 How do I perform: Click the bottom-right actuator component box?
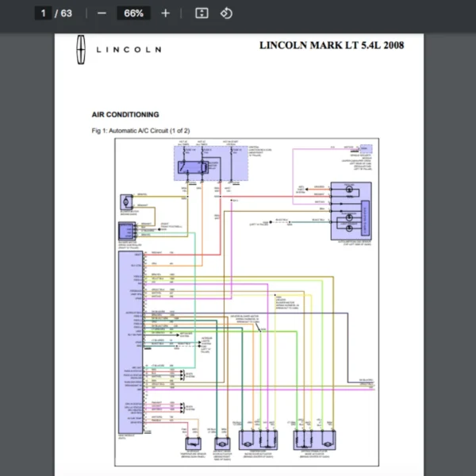(x=314, y=441)
